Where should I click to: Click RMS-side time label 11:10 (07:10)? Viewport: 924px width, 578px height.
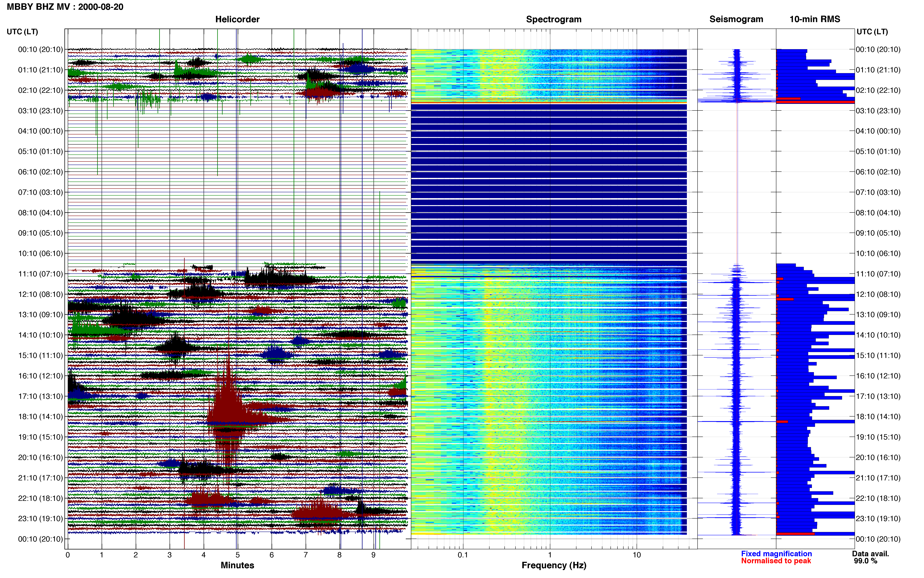878,274
